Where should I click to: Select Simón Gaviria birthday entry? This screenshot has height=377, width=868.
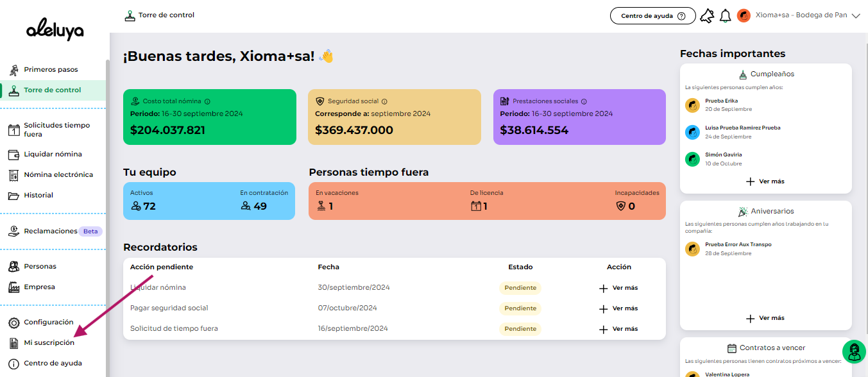coord(765,159)
